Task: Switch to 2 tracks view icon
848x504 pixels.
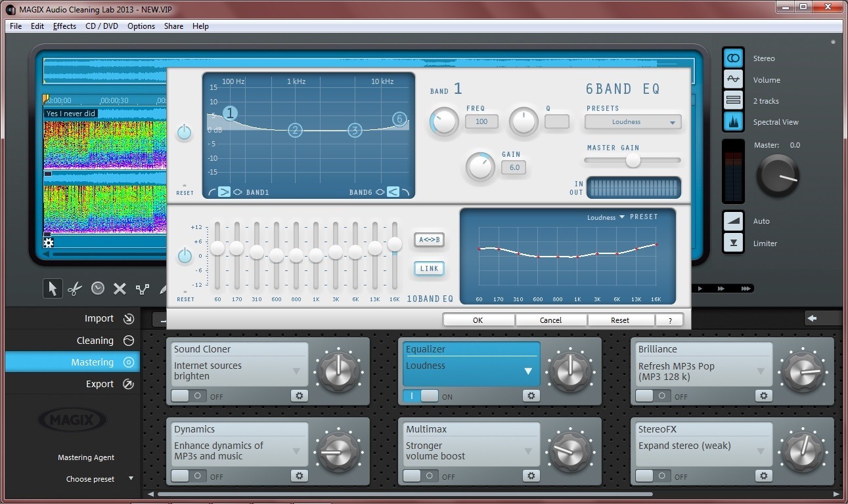Action: coord(733,100)
